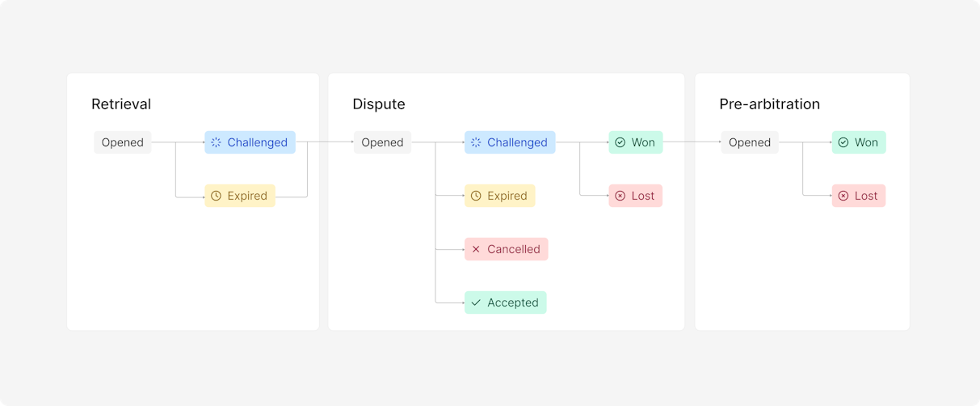Click the checkmark icon in Accepted badge
980x406 pixels.
[476, 302]
